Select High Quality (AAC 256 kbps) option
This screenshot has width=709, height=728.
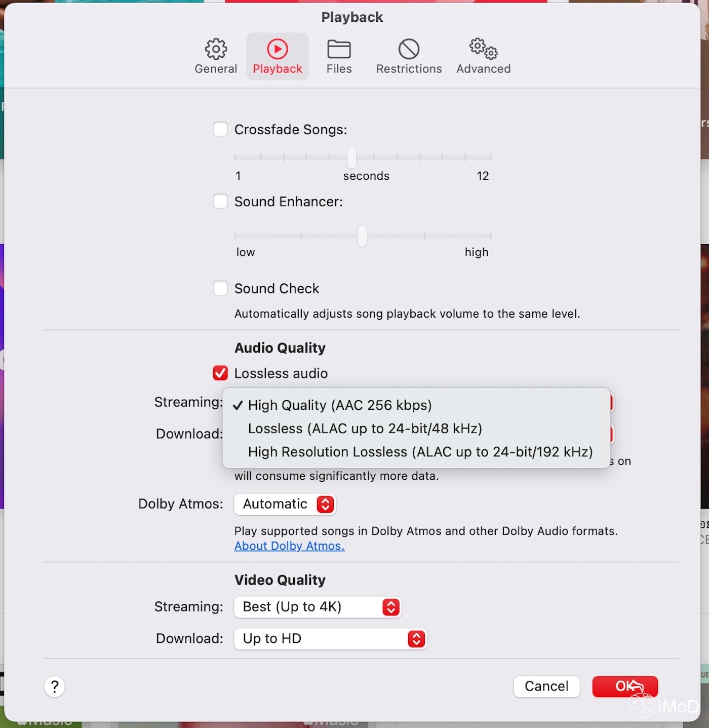tap(339, 405)
